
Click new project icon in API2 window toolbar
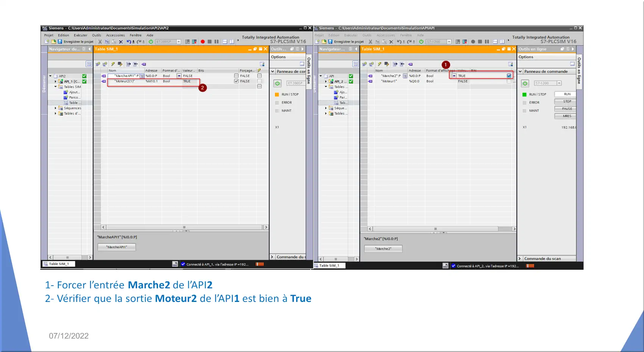(47, 42)
